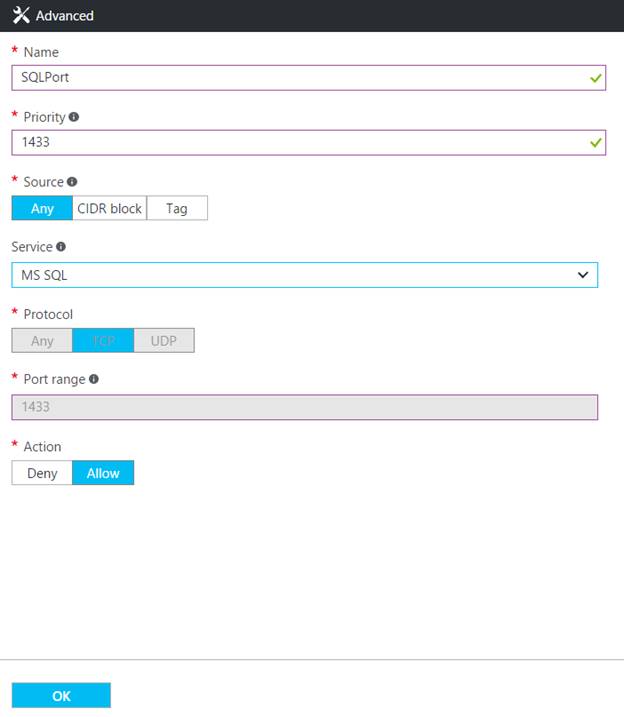
Task: Set protocol to Any
Action: pyautogui.click(x=42, y=341)
